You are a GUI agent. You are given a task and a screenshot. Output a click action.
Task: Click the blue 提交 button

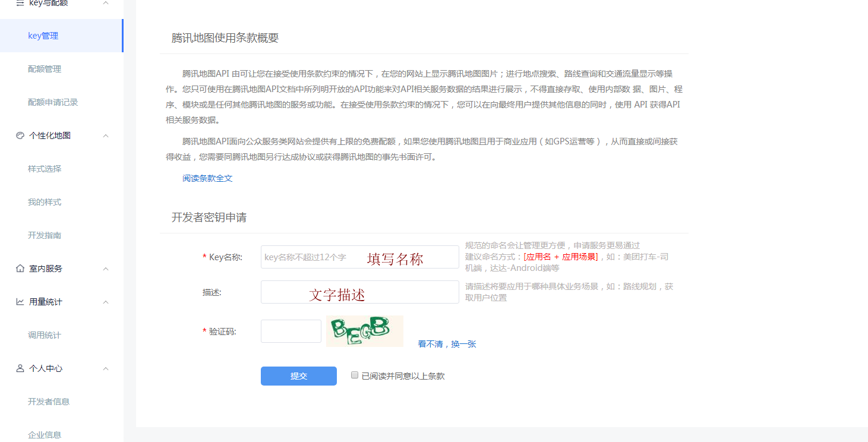[x=299, y=376]
